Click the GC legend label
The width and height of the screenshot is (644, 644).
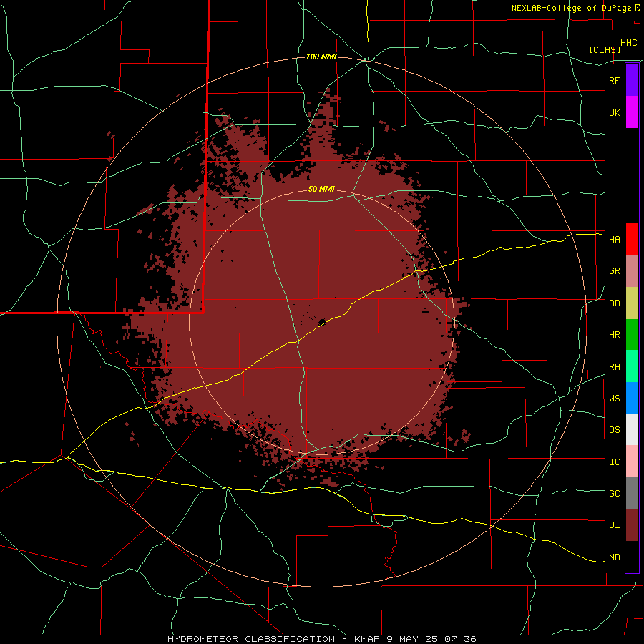click(614, 494)
